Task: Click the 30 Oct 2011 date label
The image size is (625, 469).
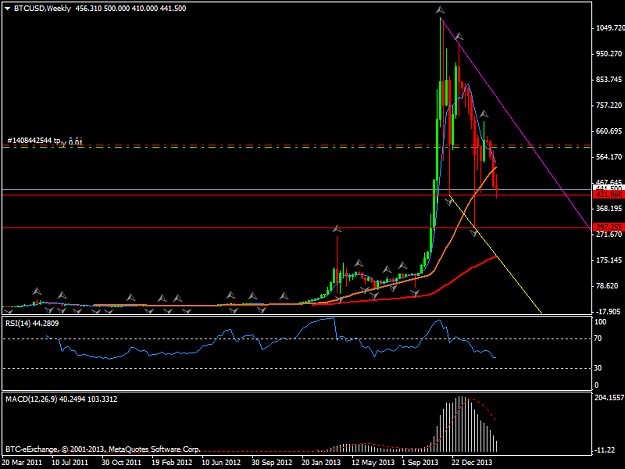Action: tap(122, 463)
